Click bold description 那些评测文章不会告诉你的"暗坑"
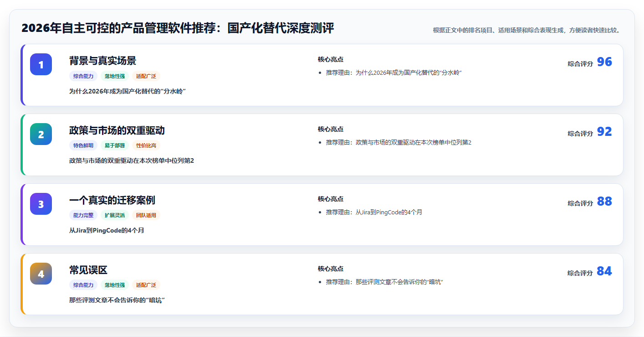Screen dimensions: 644x337 pyautogui.click(x=117, y=300)
